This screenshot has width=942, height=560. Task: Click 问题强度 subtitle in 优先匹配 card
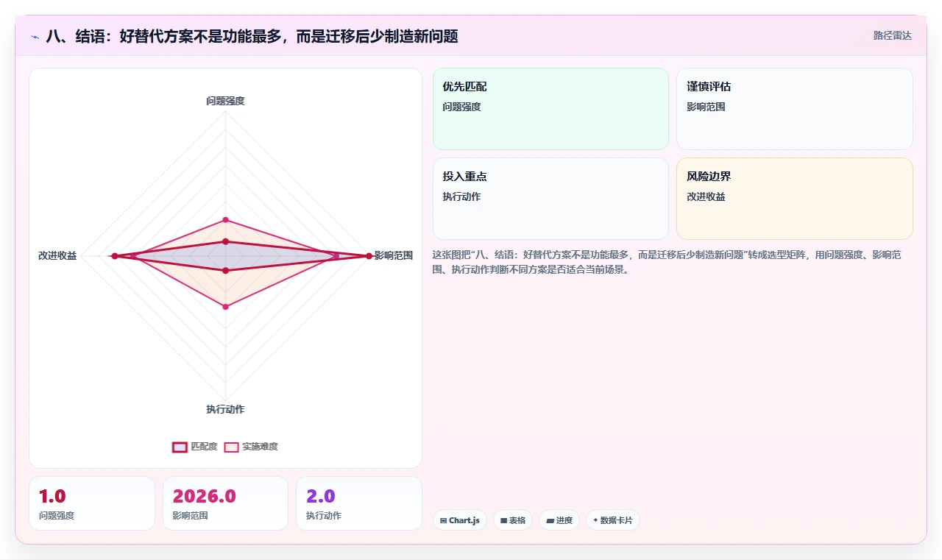(x=461, y=107)
